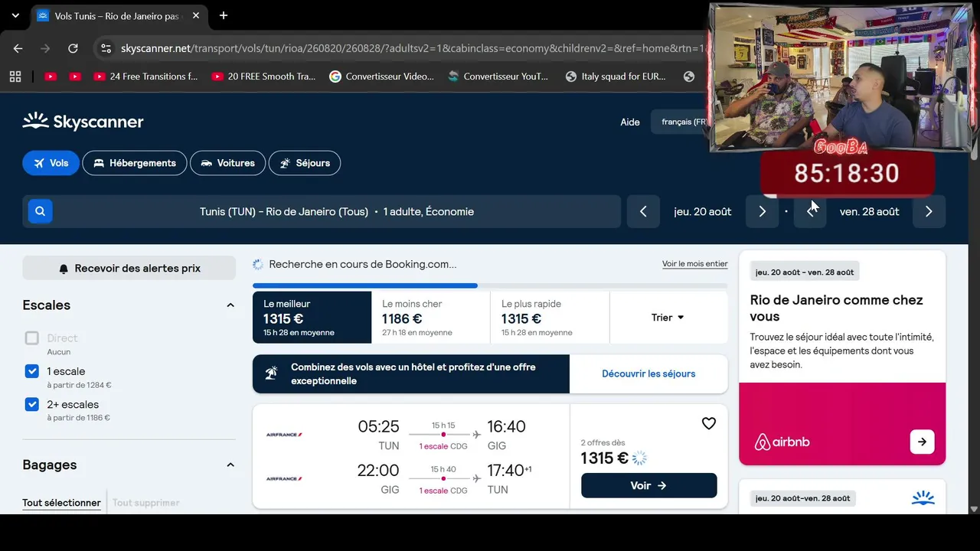Uncheck the '1 escale' checkbox

point(31,371)
